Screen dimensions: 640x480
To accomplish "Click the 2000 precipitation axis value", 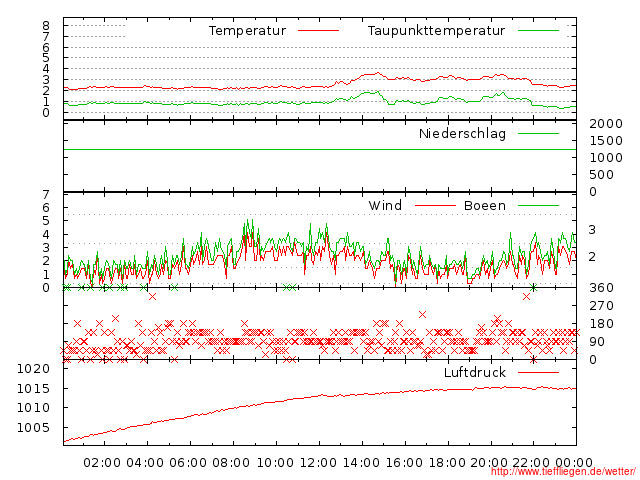I will tap(606, 124).
